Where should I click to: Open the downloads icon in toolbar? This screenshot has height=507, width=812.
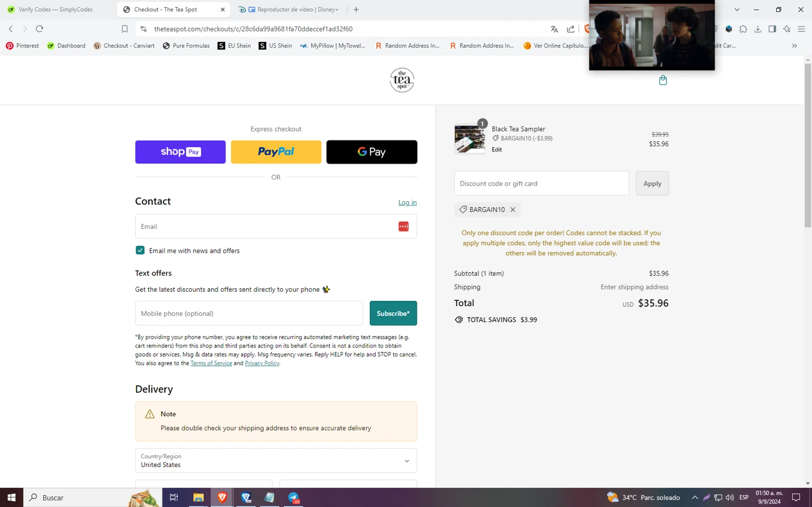(758, 29)
